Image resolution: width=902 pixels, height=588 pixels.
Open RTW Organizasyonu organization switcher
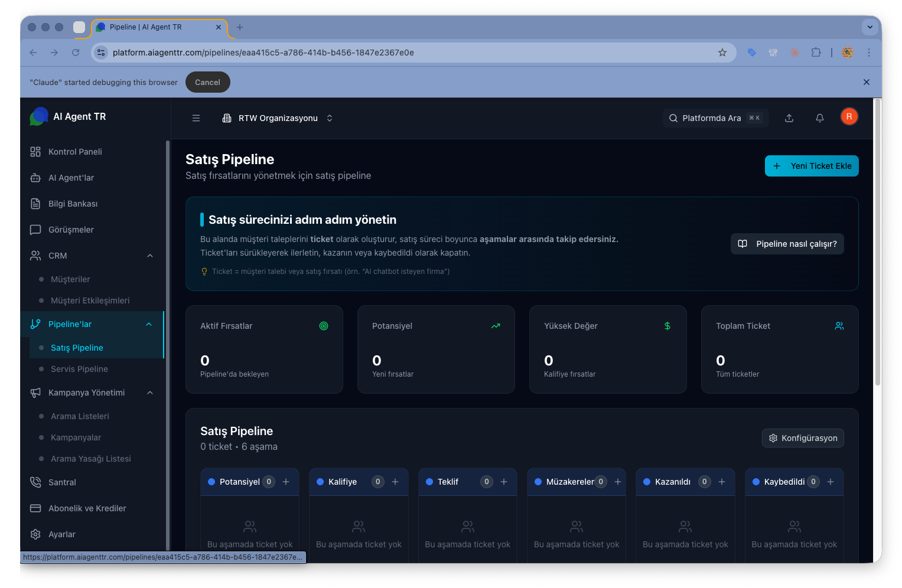pos(278,118)
